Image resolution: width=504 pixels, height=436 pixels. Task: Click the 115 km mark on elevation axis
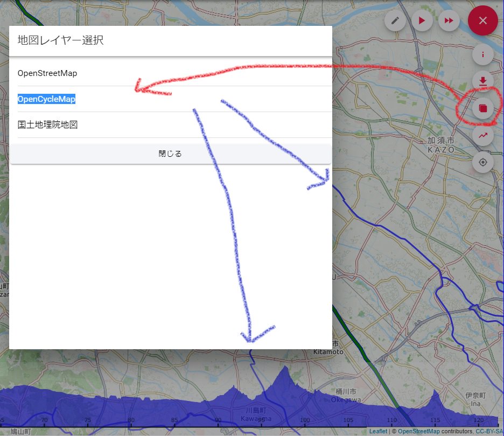pyautogui.click(x=435, y=420)
